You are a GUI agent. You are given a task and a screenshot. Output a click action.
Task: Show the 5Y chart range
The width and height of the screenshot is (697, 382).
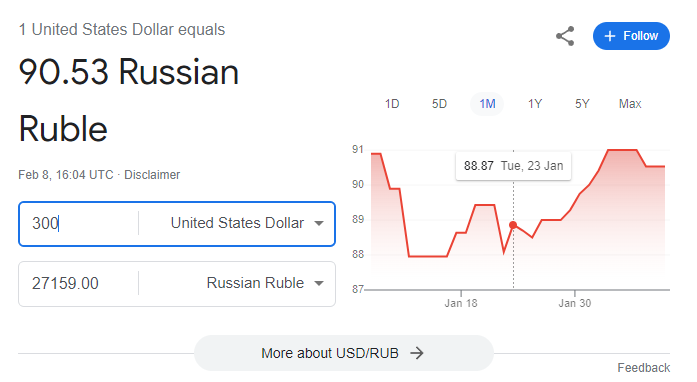pos(582,104)
